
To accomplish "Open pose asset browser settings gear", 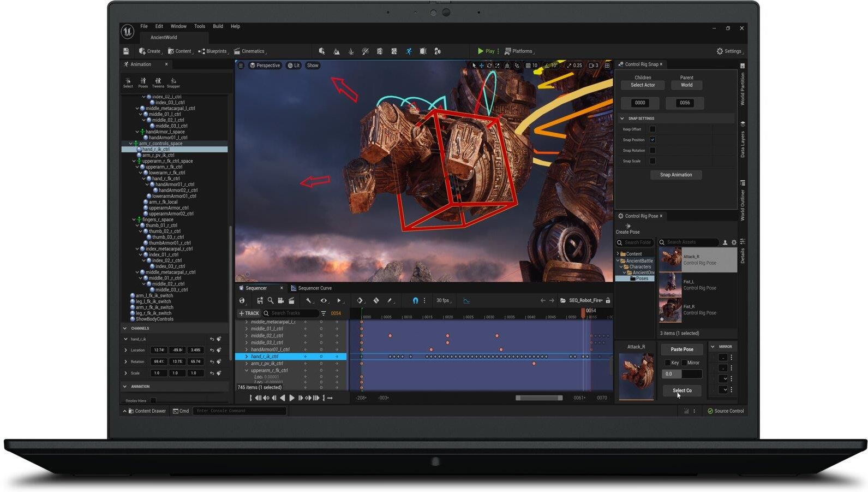I will pos(734,242).
